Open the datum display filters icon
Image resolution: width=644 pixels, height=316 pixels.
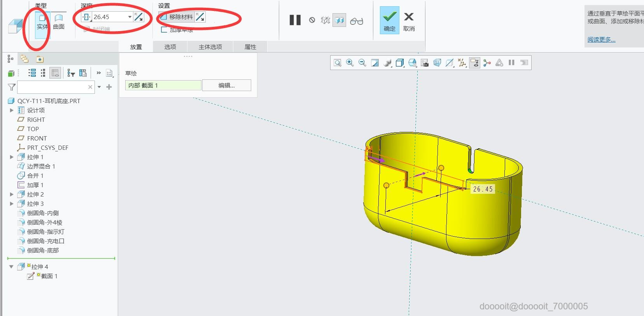tap(462, 63)
